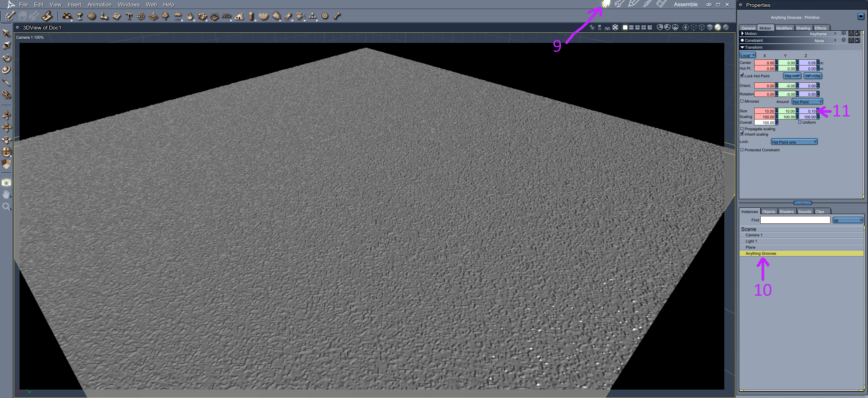Collapse the Transform section

tap(742, 47)
